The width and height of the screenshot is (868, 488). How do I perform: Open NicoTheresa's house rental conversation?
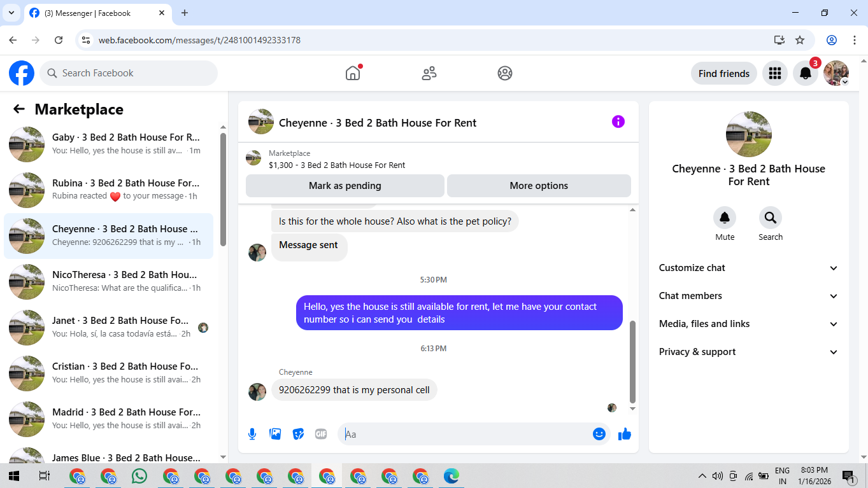[108, 282]
